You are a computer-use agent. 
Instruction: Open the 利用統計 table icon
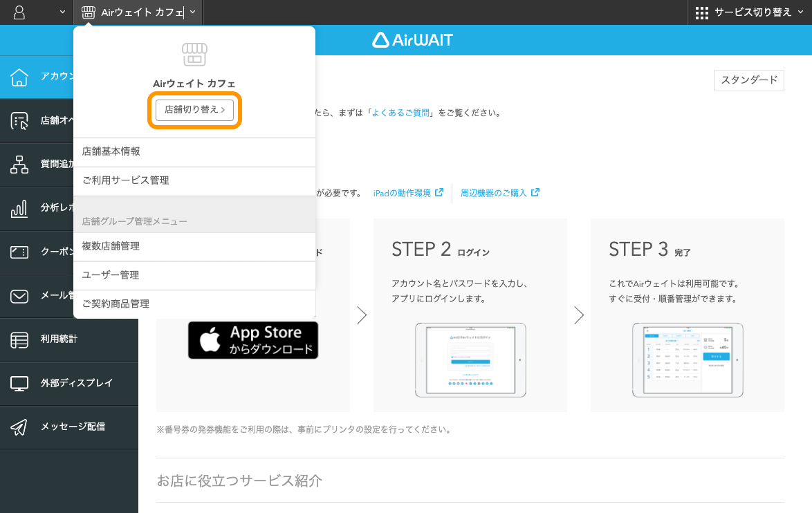coord(19,339)
